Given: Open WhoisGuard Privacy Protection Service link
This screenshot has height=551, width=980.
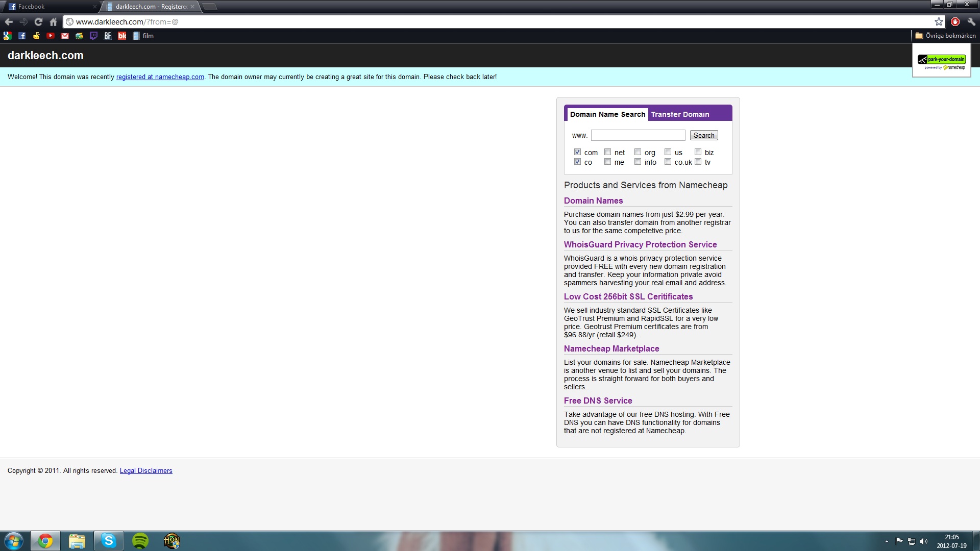Looking at the screenshot, I should coord(640,244).
